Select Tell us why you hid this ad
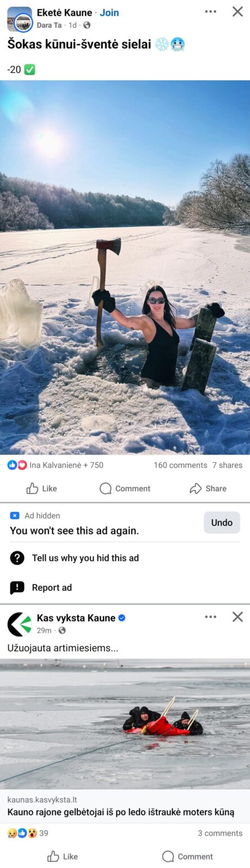 click(125, 558)
